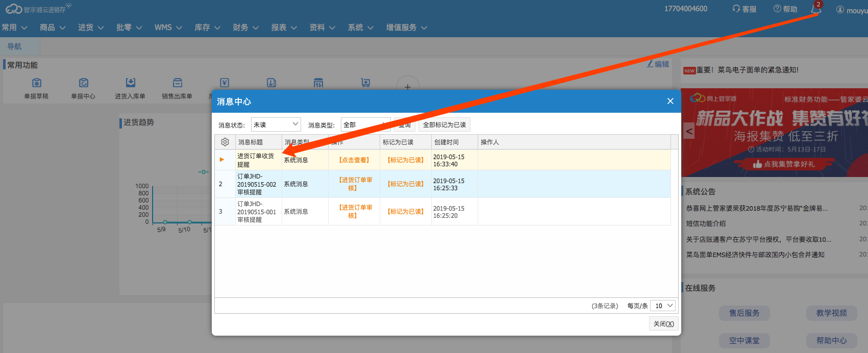The height and width of the screenshot is (353, 868).
Task: Open the 财务 menu
Action: coord(245,28)
